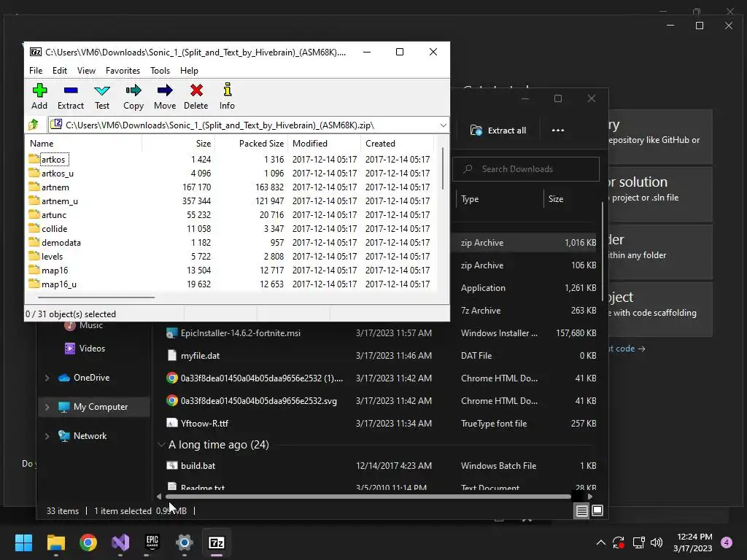Select My Computer in navigation pane

93,407
